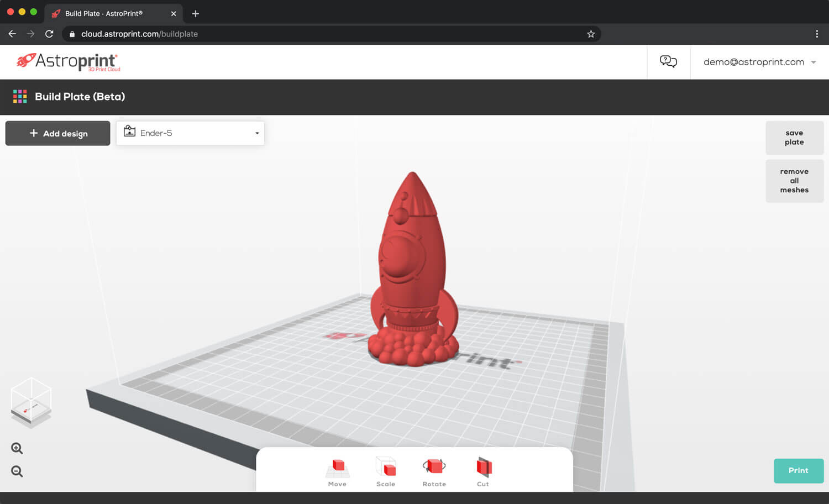The image size is (829, 504).
Task: Click save plate
Action: (794, 137)
